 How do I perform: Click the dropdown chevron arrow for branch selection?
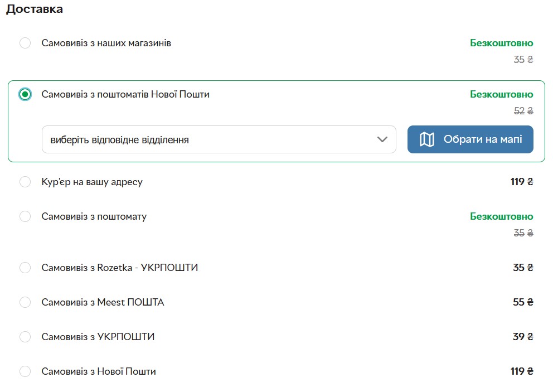(x=382, y=139)
